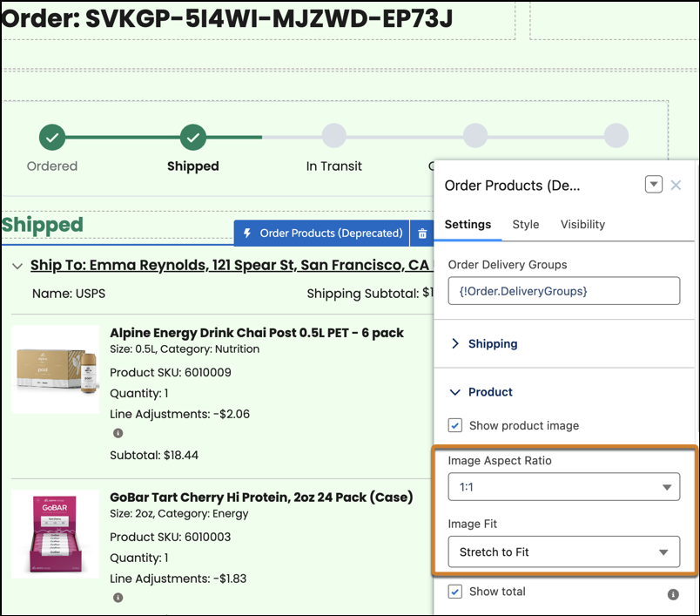700x616 pixels.
Task: Open the Visibility tab
Action: pyautogui.click(x=582, y=224)
